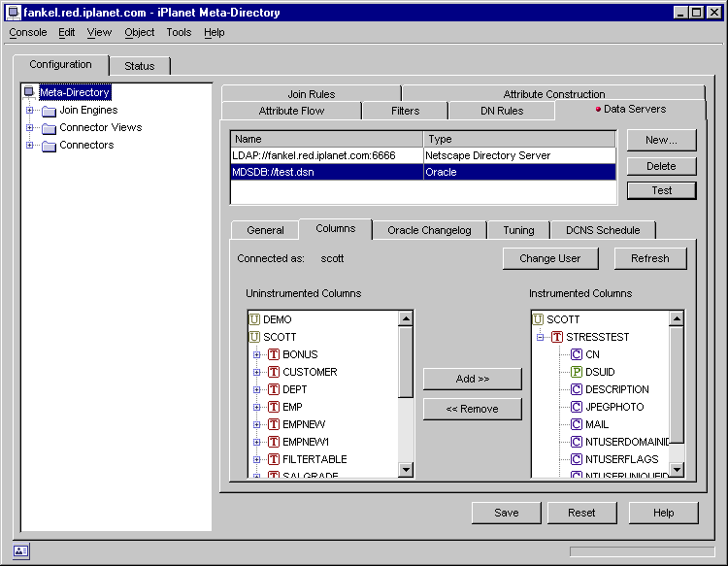The image size is (728, 566).
Task: Click the MAIL column icon
Action: (x=577, y=424)
